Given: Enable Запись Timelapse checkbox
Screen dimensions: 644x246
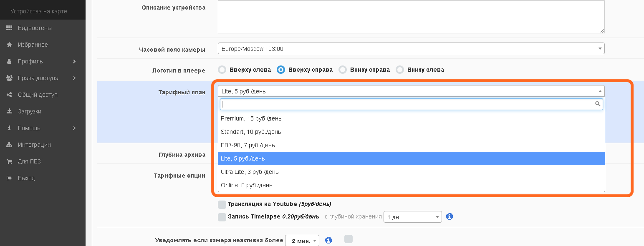Looking at the screenshot, I should (222, 217).
